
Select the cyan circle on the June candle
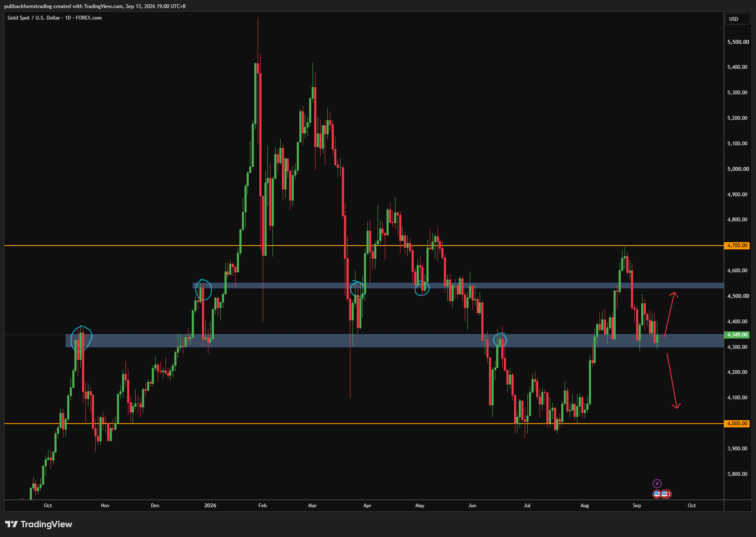pyautogui.click(x=500, y=339)
